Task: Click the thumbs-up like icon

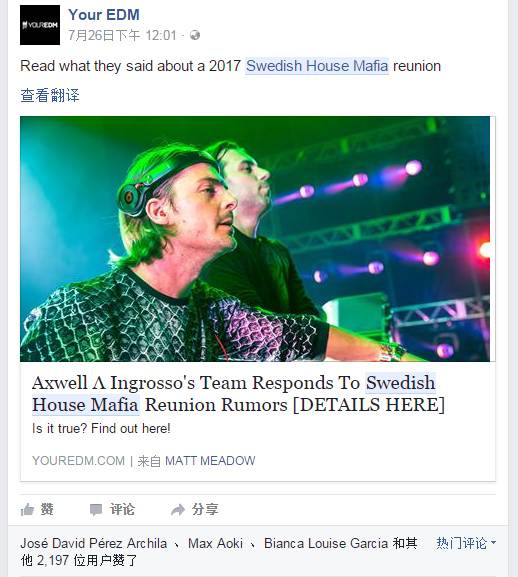Action: tap(27, 510)
